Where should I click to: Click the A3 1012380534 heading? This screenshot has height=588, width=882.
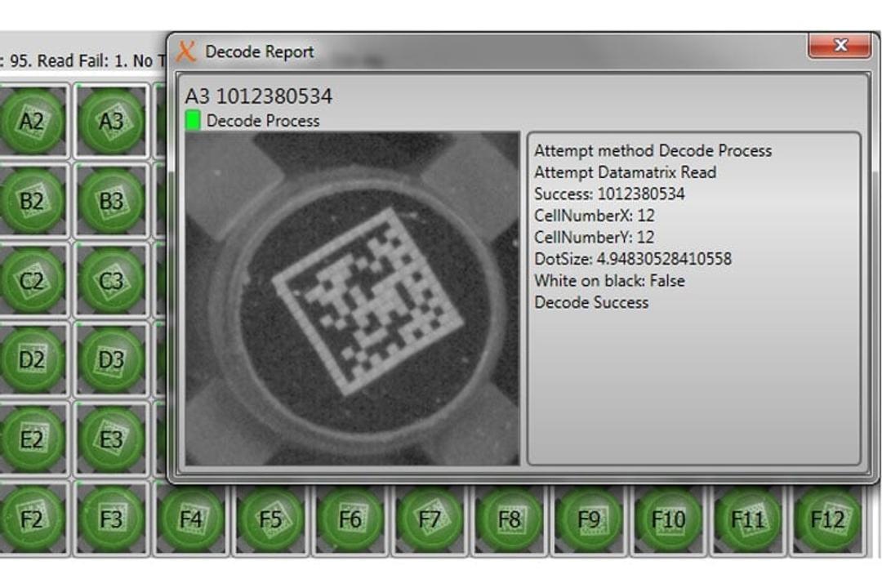(259, 96)
